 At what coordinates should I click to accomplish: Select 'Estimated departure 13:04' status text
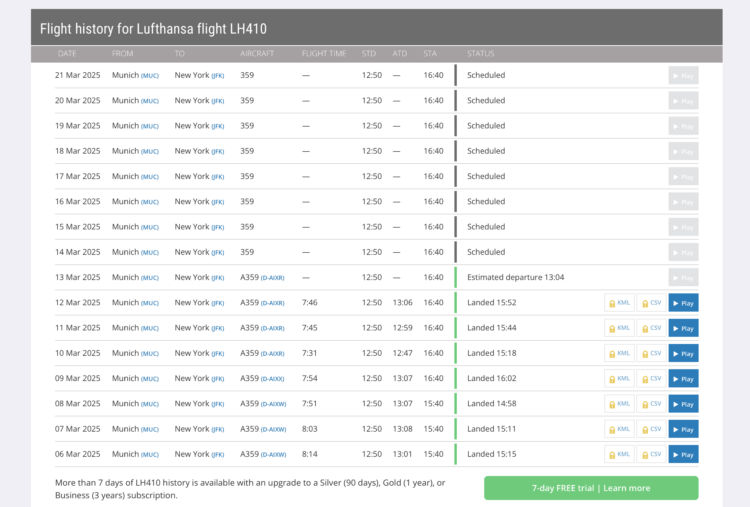tap(516, 277)
